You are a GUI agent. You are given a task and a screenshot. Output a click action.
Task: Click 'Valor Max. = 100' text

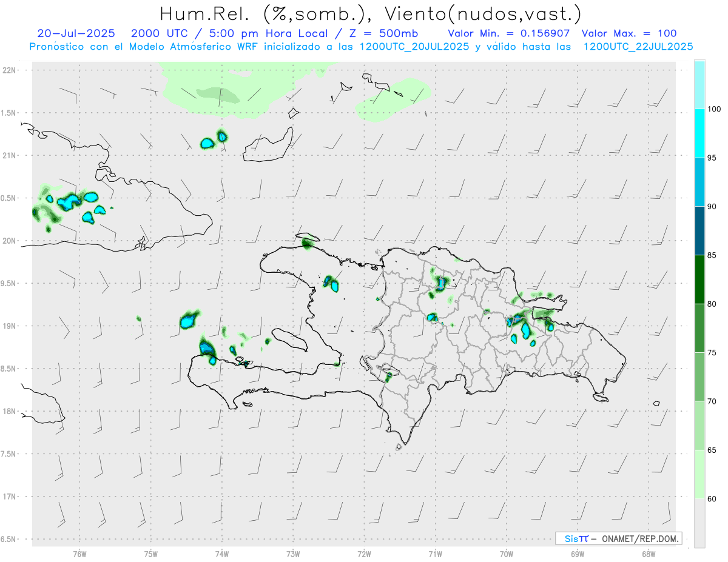pos(629,34)
